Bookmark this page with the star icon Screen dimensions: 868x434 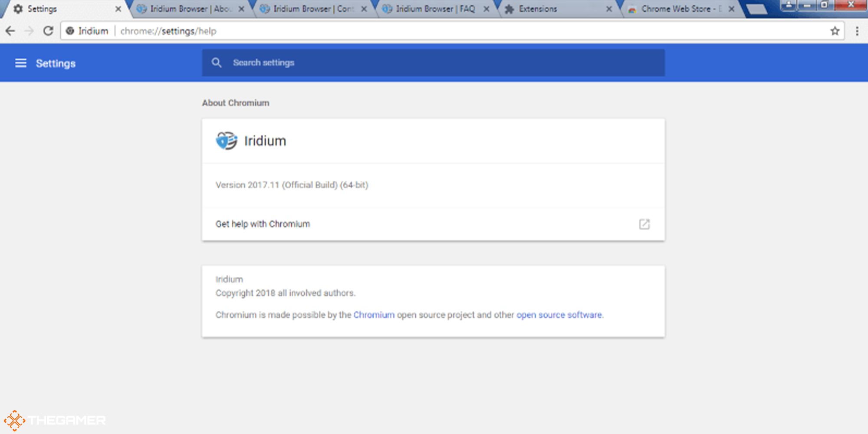835,31
